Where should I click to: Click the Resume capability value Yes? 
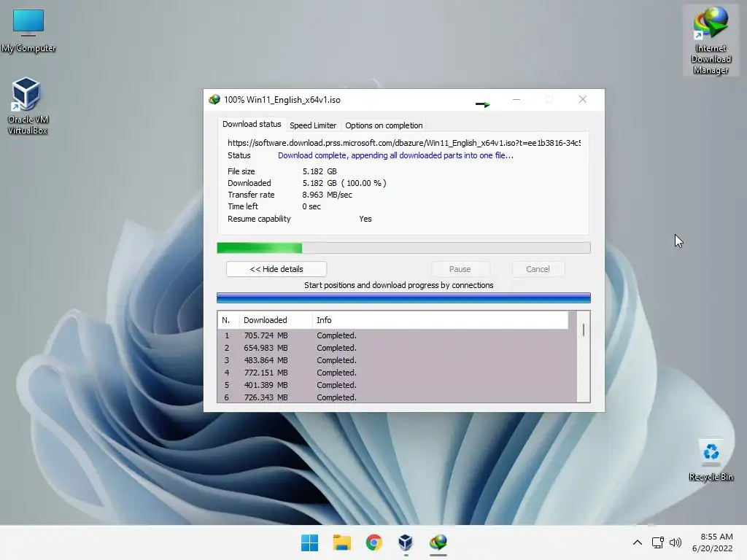365,219
